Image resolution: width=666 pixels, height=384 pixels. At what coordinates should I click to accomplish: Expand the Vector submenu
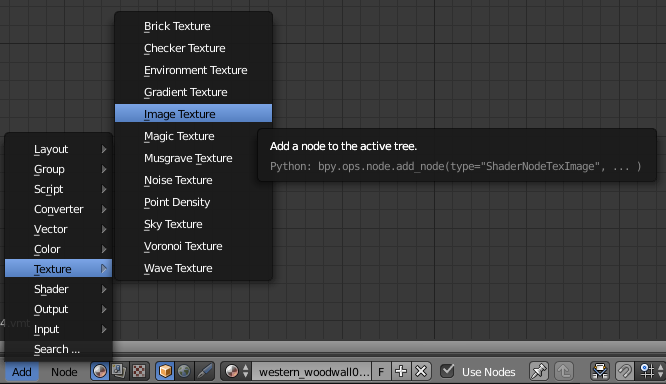(58, 229)
